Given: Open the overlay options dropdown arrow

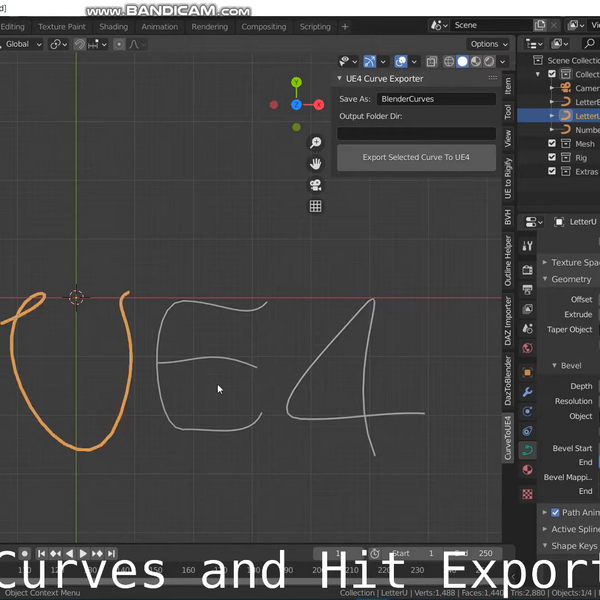Looking at the screenshot, I should [414, 62].
